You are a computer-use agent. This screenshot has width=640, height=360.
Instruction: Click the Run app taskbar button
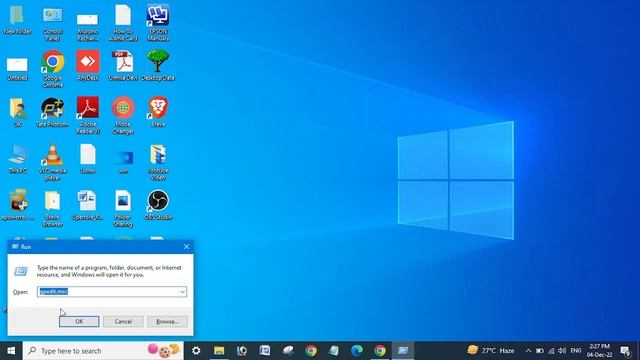[x=403, y=351]
